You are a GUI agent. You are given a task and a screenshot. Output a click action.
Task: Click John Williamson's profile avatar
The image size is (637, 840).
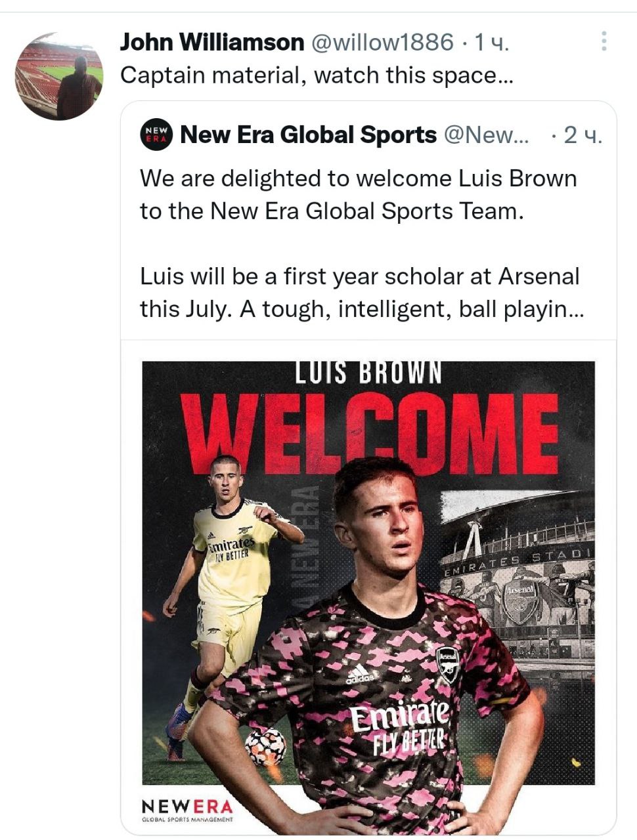59,76
